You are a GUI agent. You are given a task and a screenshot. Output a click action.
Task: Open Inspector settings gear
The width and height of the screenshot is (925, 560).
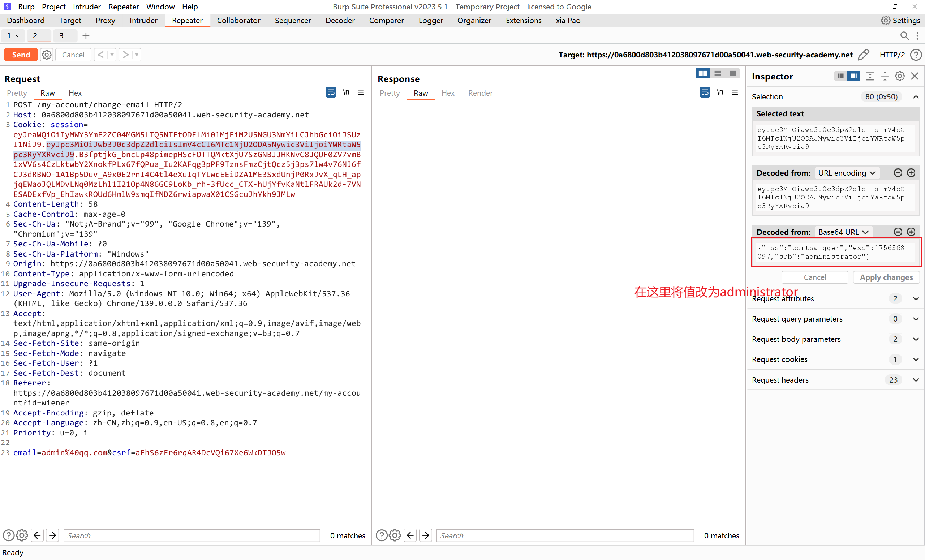tap(899, 76)
